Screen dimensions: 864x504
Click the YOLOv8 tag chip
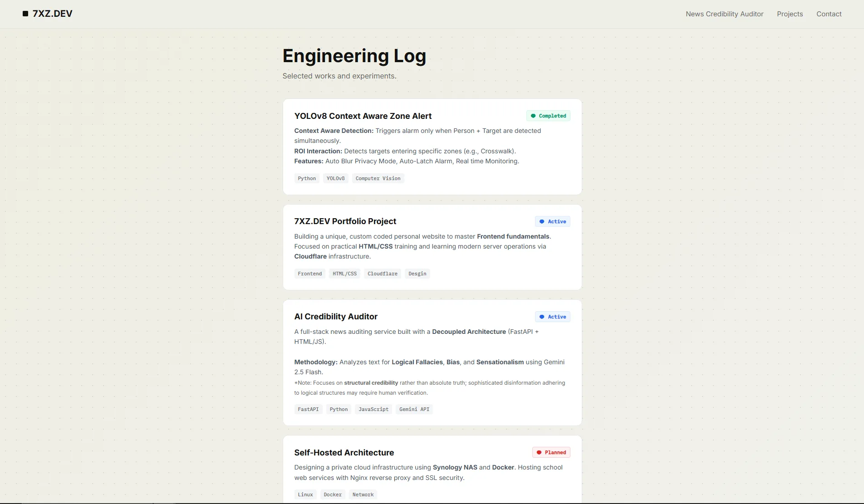[335, 178]
